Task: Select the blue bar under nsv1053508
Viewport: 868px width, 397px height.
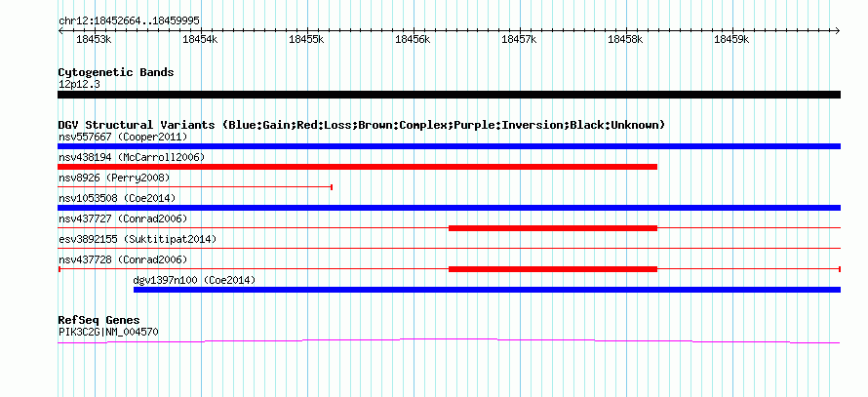Action: [x=449, y=208]
